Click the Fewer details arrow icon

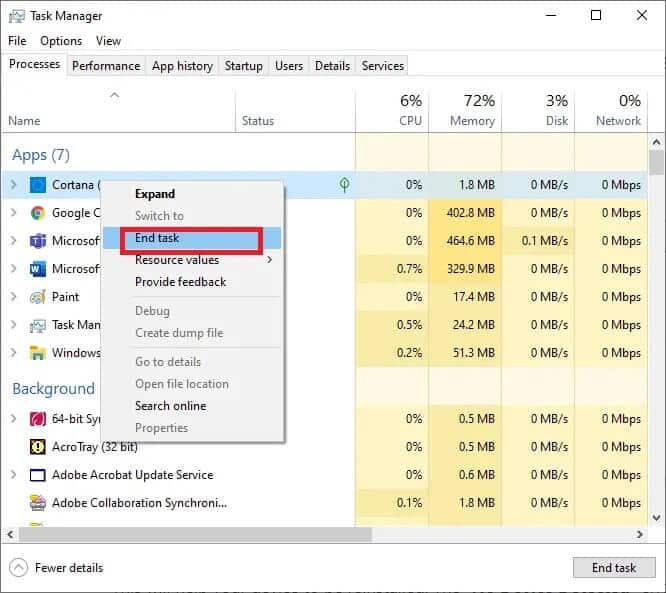tap(18, 568)
